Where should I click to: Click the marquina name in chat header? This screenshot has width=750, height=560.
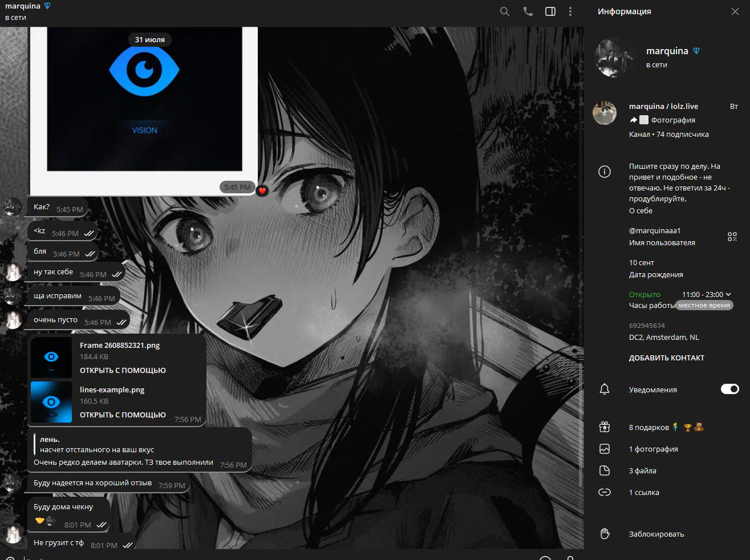[x=23, y=6]
